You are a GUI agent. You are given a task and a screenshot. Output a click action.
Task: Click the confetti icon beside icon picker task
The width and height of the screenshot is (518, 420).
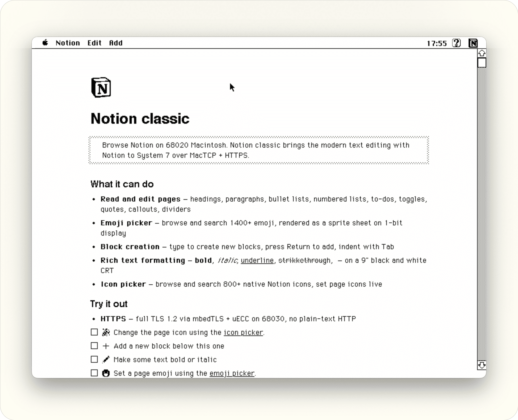pyautogui.click(x=106, y=332)
